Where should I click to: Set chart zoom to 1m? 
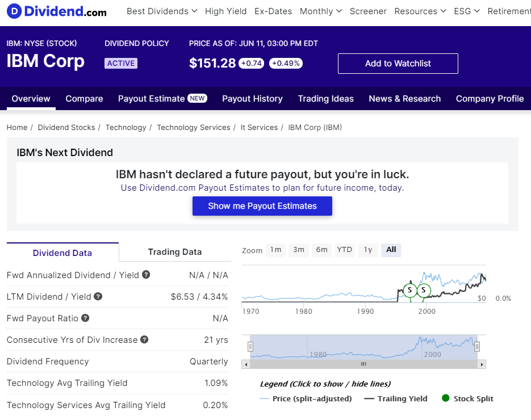click(275, 250)
